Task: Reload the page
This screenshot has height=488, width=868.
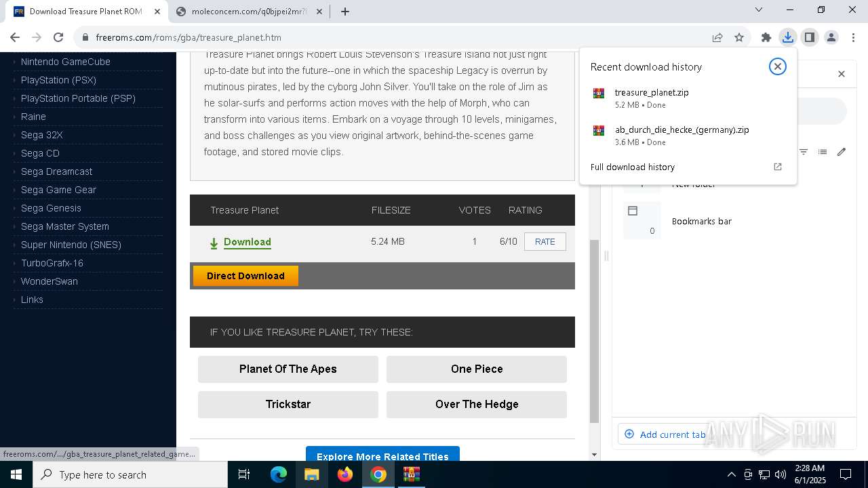Action: (x=58, y=37)
